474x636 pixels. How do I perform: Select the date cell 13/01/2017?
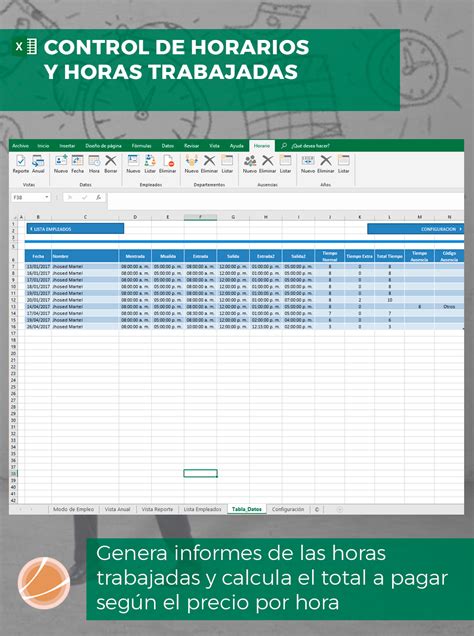[x=38, y=266]
